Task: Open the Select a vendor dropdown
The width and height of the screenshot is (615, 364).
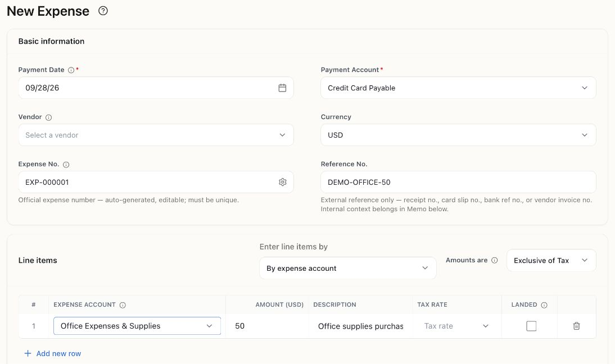Action: tap(156, 135)
